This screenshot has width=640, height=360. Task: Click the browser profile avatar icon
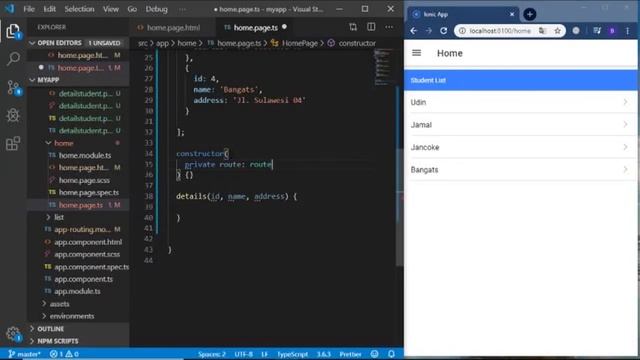pyautogui.click(x=612, y=31)
